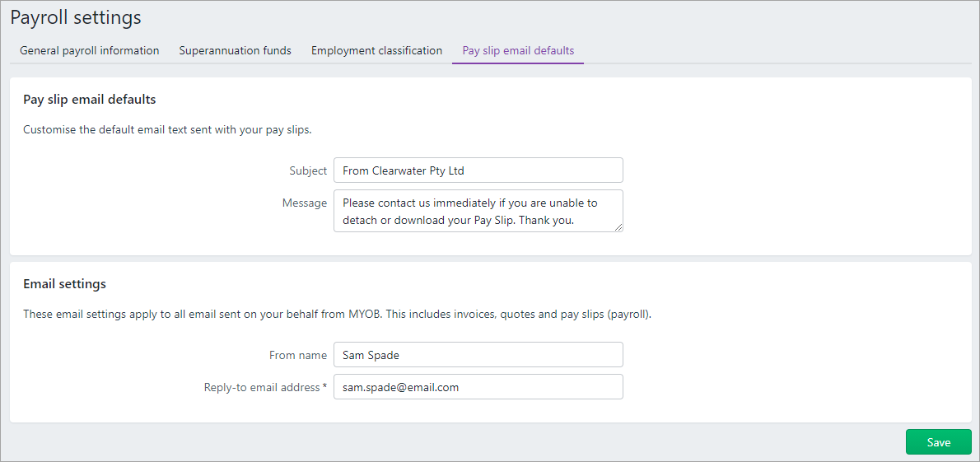This screenshot has width=980, height=462.
Task: Click the MYOB email settings explanation text
Action: point(338,315)
